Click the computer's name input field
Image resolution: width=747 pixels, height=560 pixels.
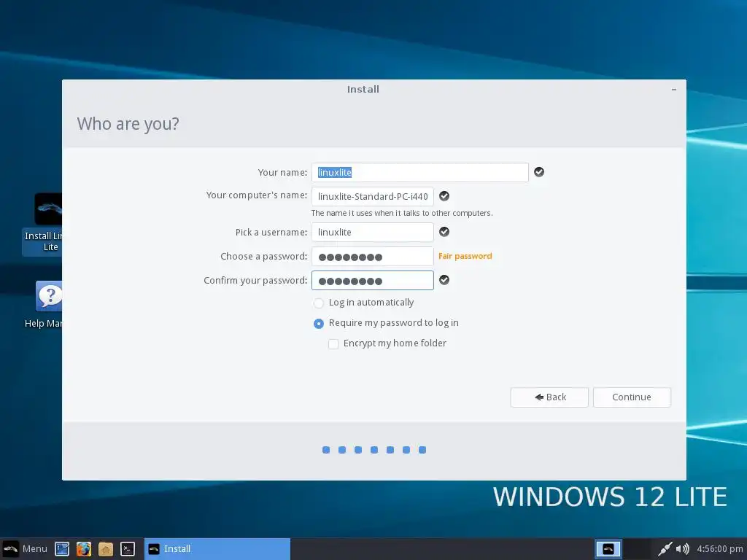373,196
